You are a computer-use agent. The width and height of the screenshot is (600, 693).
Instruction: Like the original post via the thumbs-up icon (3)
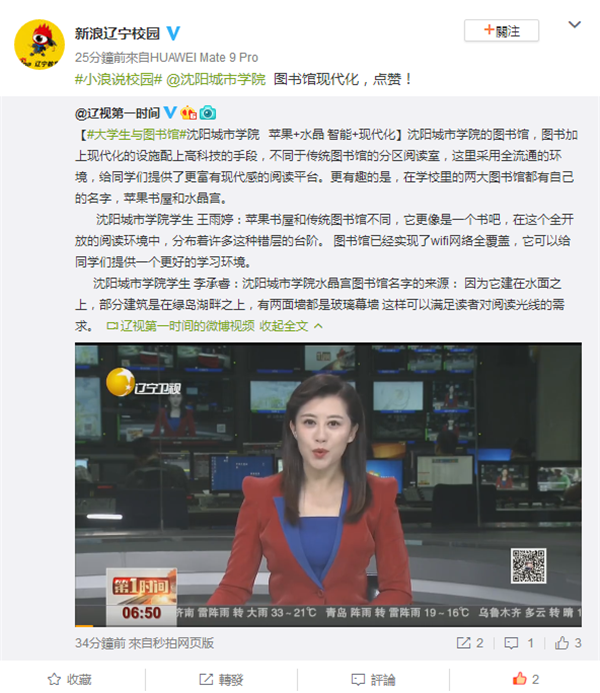(568, 643)
